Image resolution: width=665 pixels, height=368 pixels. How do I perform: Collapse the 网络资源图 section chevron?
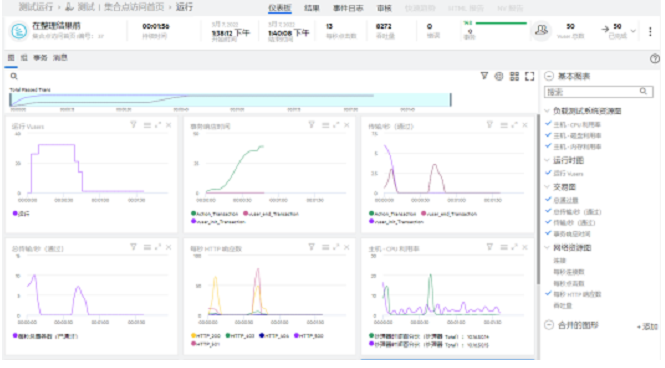click(547, 248)
